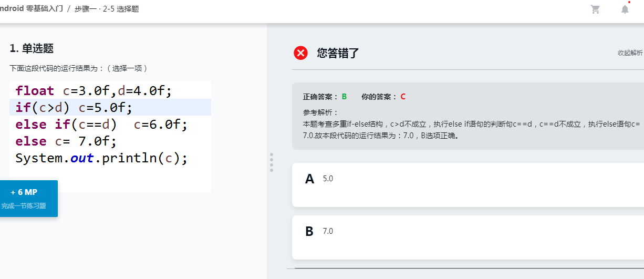Viewport: 644px width, 279px height.
Task: Click the highlighted if(c>d) code line
Action: [110, 107]
